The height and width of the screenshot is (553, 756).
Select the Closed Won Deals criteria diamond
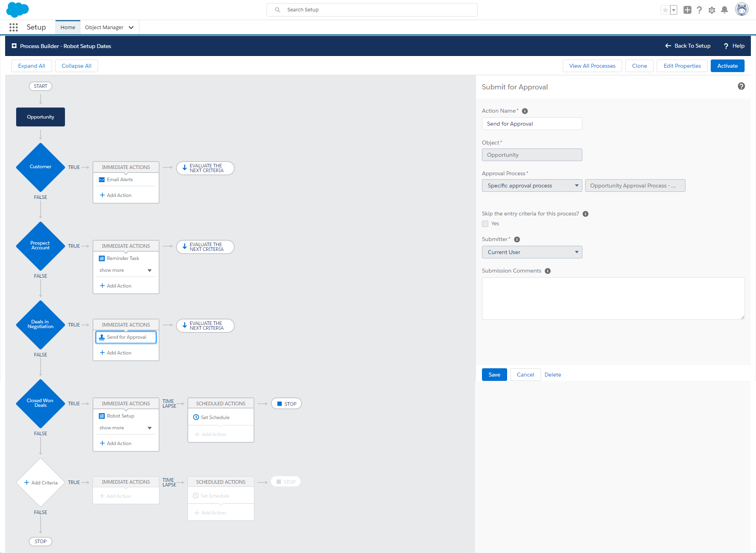[x=40, y=403]
